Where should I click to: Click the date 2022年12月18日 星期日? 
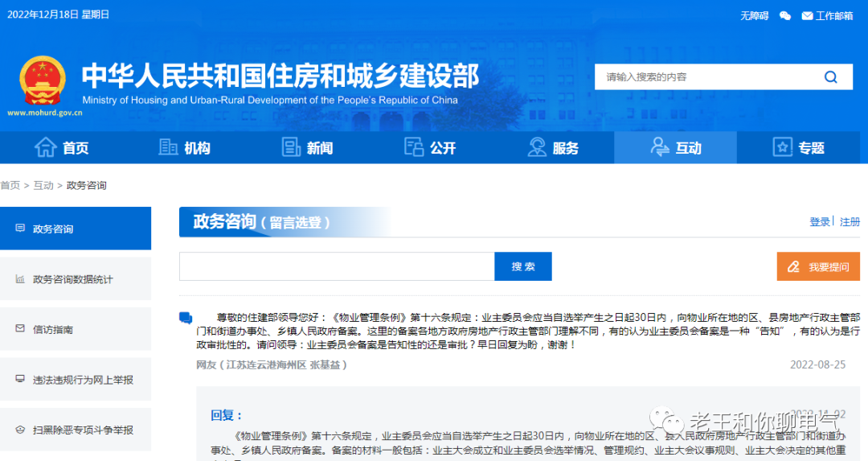coord(58,14)
